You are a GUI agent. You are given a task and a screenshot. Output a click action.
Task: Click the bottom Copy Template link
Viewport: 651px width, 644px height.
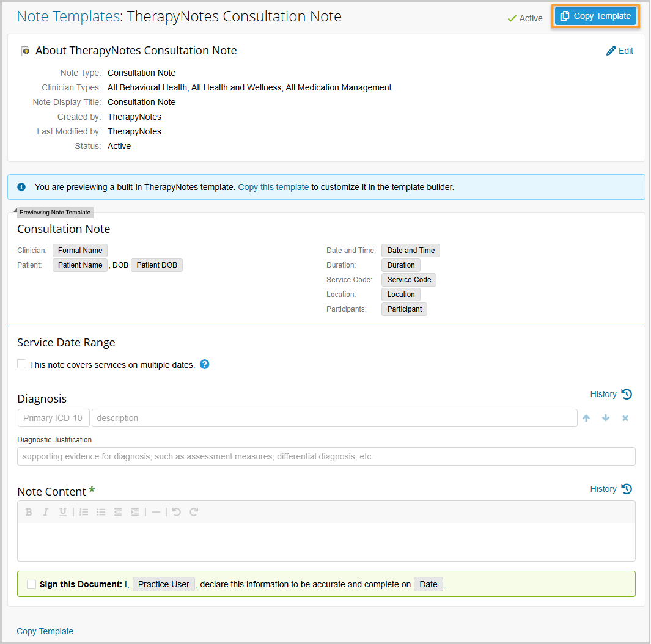point(45,631)
